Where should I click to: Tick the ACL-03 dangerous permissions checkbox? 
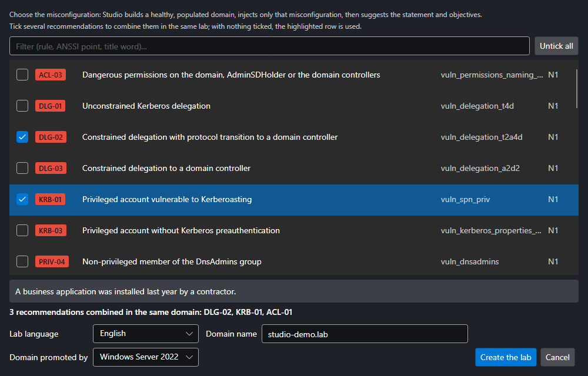coord(22,75)
